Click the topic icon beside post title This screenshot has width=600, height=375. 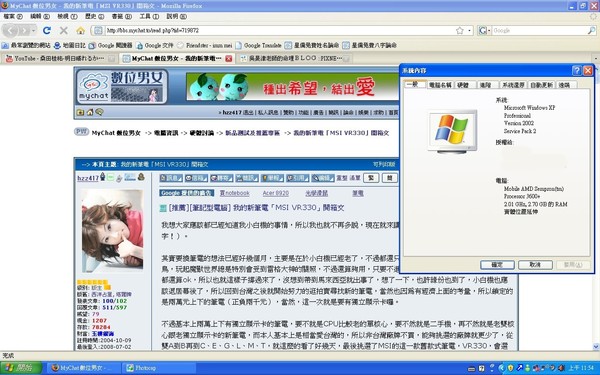coord(163,208)
